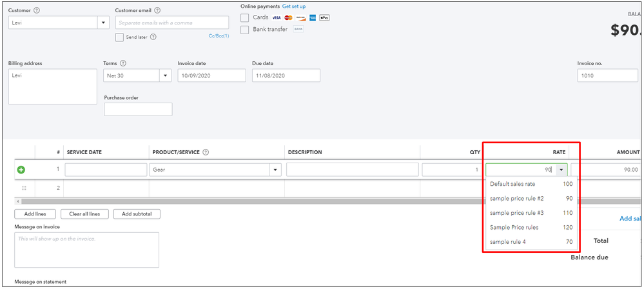The height and width of the screenshot is (289, 644).
Task: Click the Add subtotal button
Action: [137, 214]
